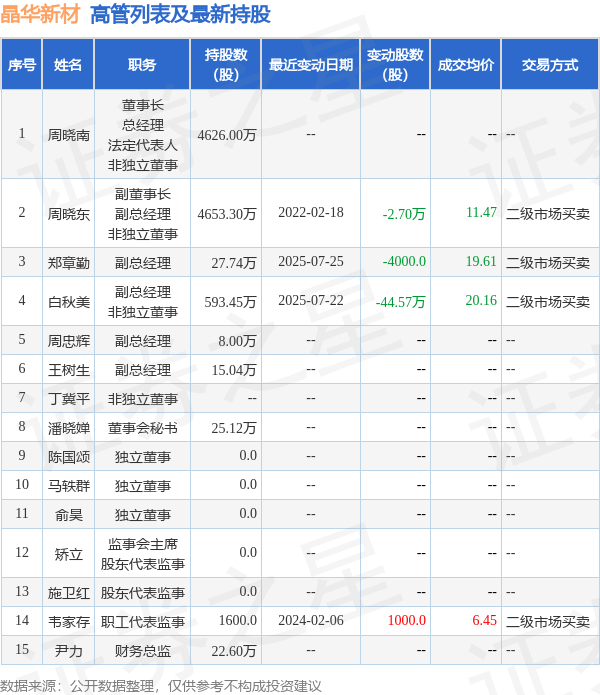The image size is (600, 695).
Task: Click the 成交均价 column header
Action: [466, 65]
